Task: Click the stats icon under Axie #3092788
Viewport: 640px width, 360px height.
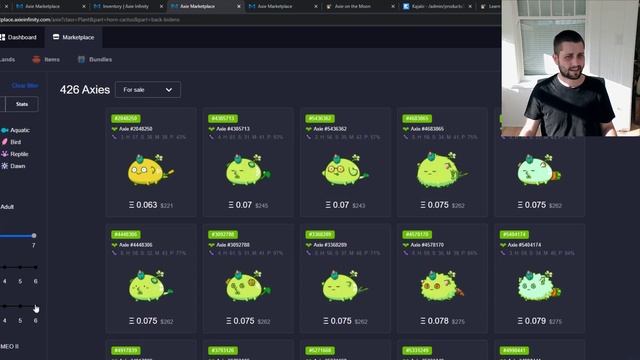Action: point(211,253)
